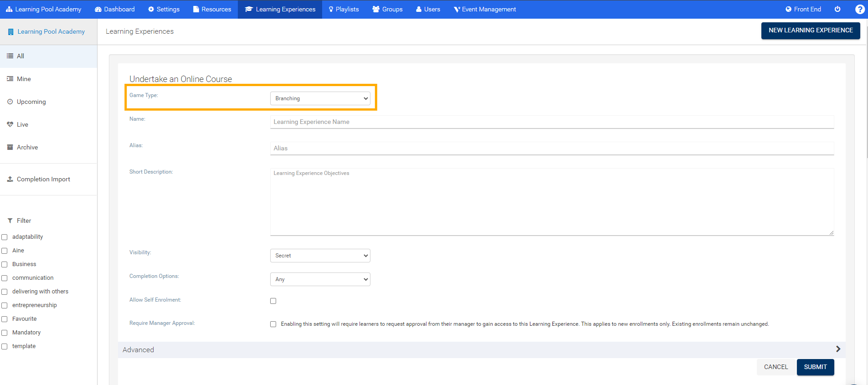Click the New Learning Experience button
868x385 pixels.
click(x=810, y=31)
